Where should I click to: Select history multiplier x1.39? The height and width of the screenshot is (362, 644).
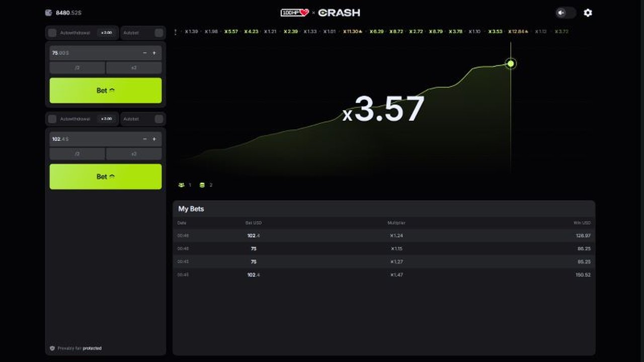[191, 32]
